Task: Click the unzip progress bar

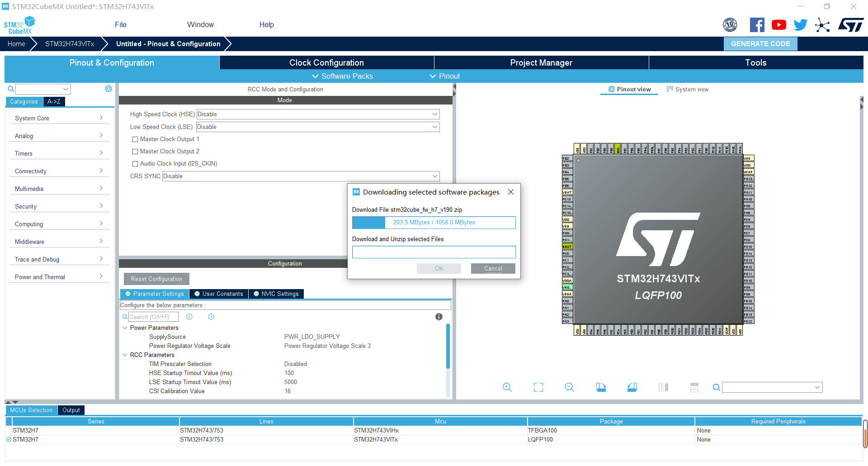Action: click(434, 252)
